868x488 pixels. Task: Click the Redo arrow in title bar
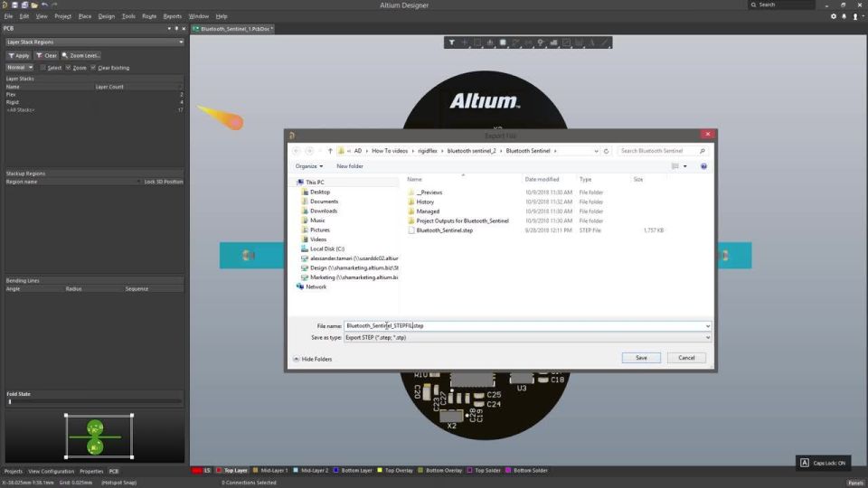54,5
